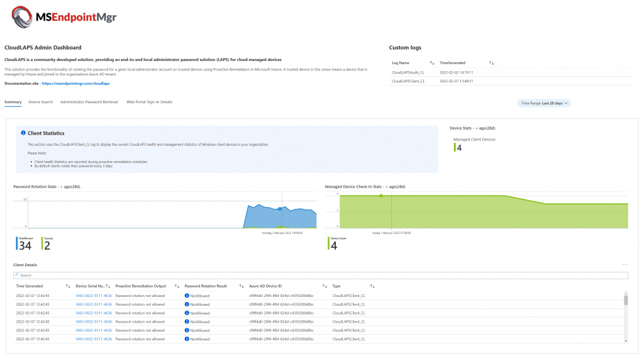The image size is (644, 358).
Task: Click NotAllowed info icon in third row
Action: pyautogui.click(x=187, y=313)
